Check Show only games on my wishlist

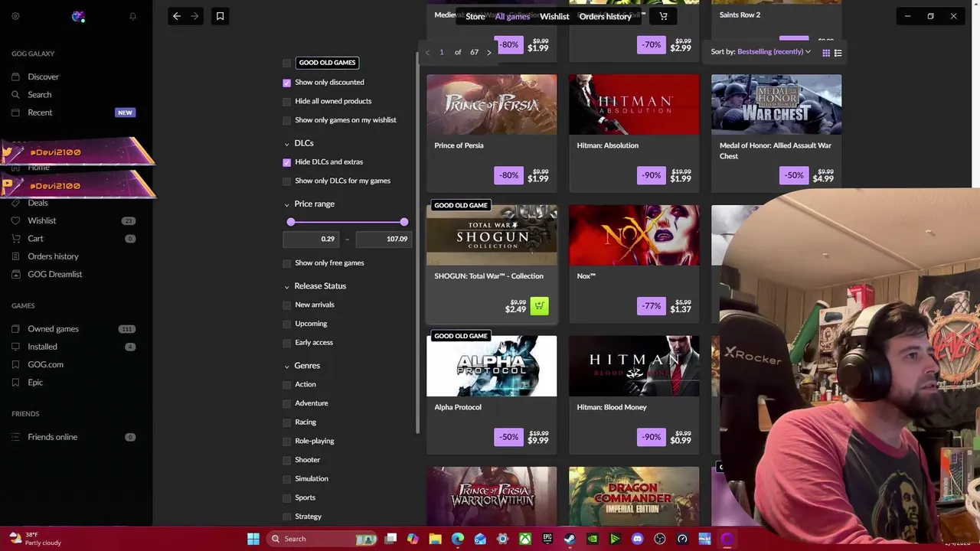[x=287, y=120]
